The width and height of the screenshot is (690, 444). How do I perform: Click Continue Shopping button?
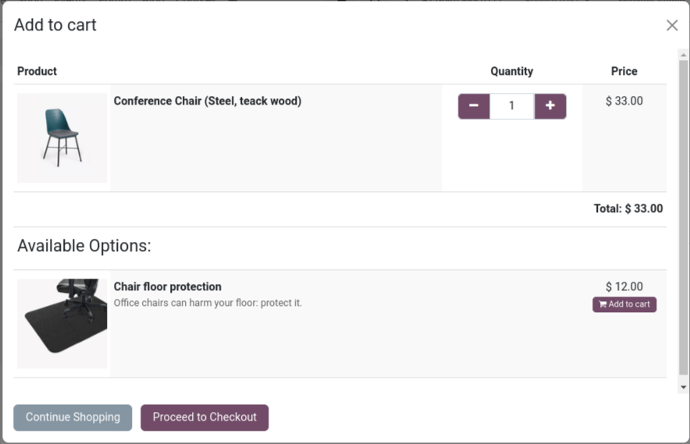(73, 417)
